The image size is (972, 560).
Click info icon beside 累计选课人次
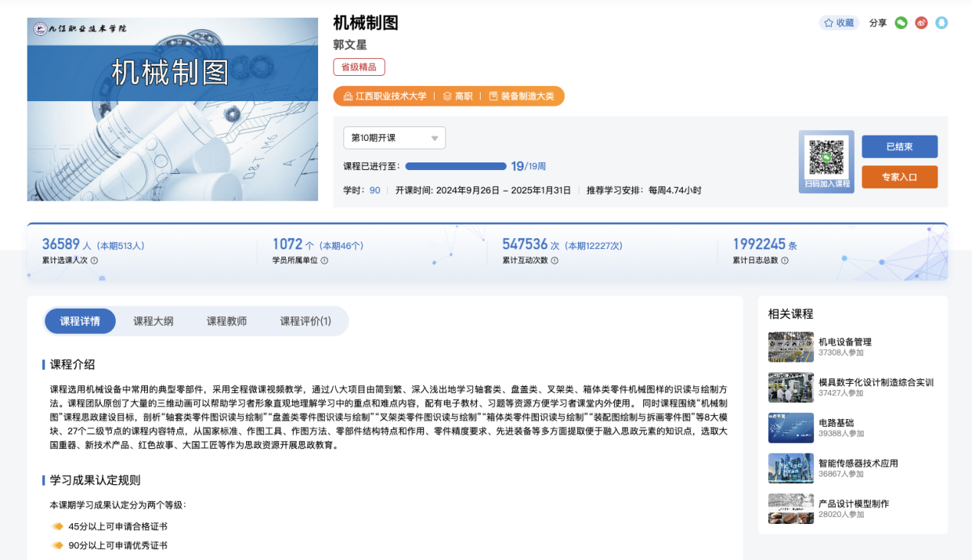pyautogui.click(x=94, y=260)
